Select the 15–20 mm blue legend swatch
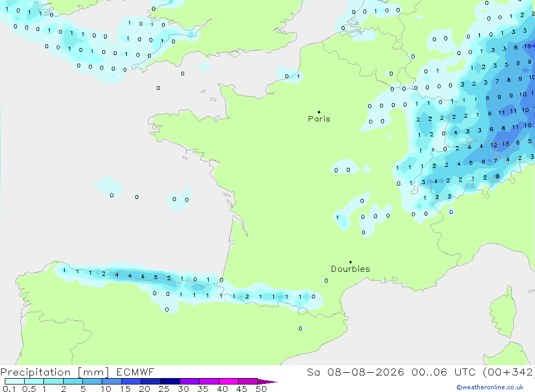Viewport: 535px width, 392px height. tap(132, 381)
